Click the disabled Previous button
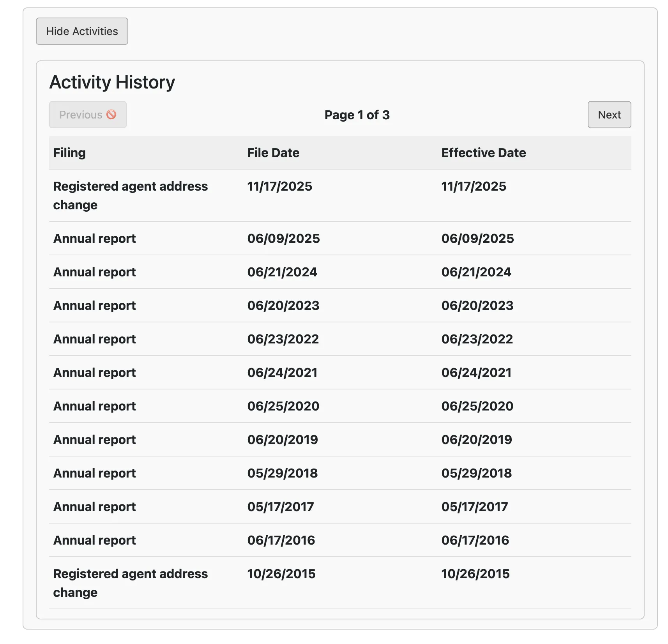Viewport: 668px width, 644px height. point(88,115)
